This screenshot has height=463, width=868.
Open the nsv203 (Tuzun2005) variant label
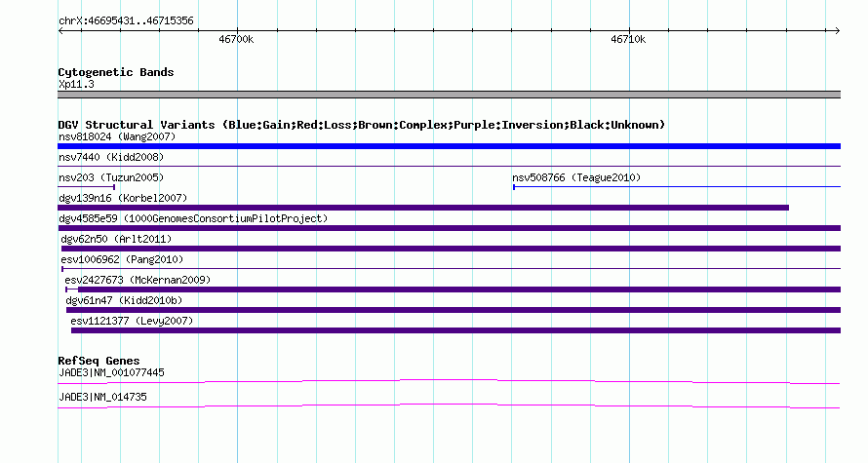click(x=111, y=177)
